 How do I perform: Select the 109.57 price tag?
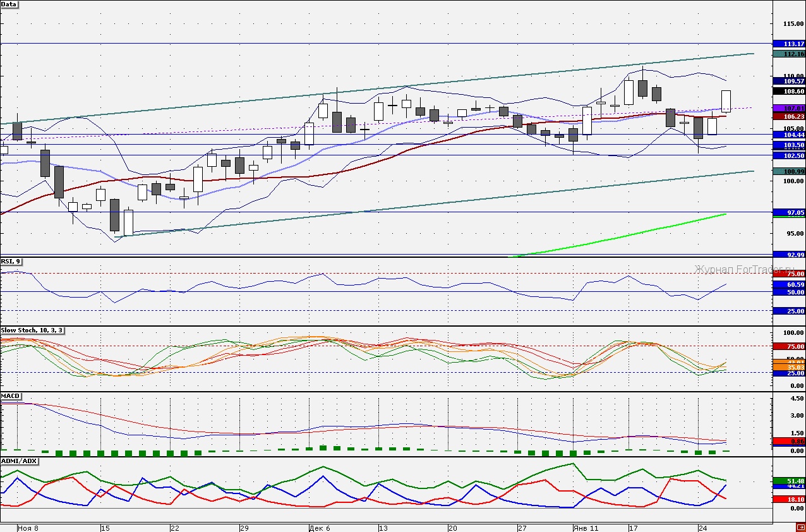789,81
